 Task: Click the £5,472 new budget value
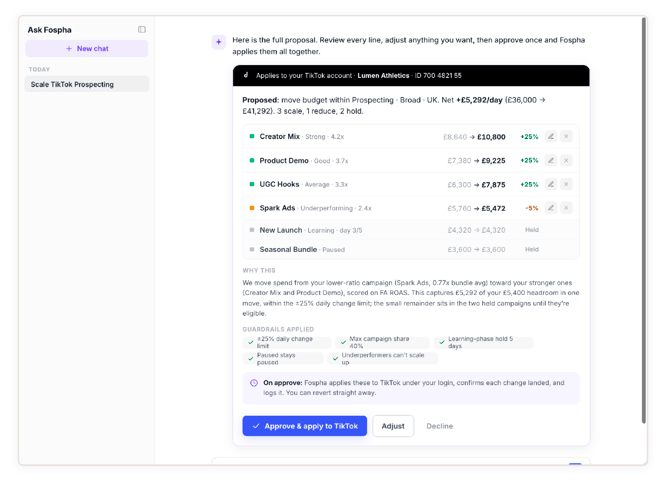pyautogui.click(x=493, y=208)
